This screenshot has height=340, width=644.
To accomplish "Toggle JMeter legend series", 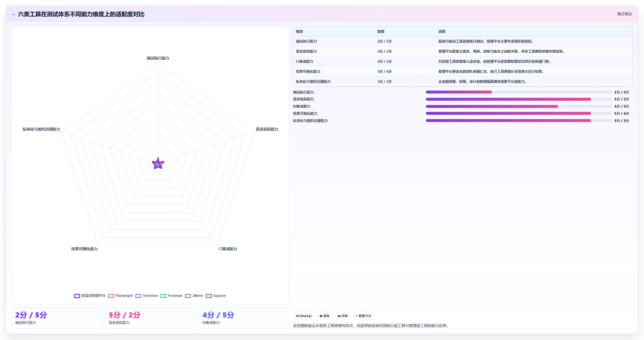I will (194, 296).
